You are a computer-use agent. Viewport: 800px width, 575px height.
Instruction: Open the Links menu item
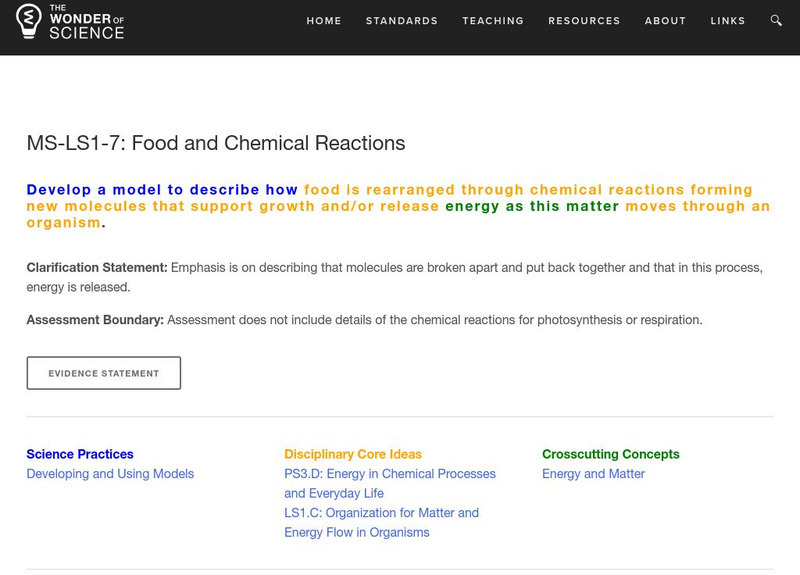pyautogui.click(x=728, y=21)
